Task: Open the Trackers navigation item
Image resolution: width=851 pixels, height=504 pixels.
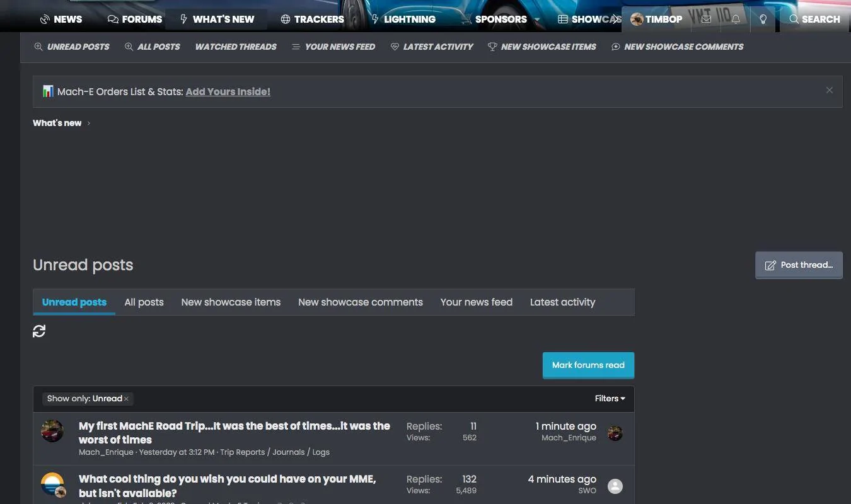Action: pos(312,19)
